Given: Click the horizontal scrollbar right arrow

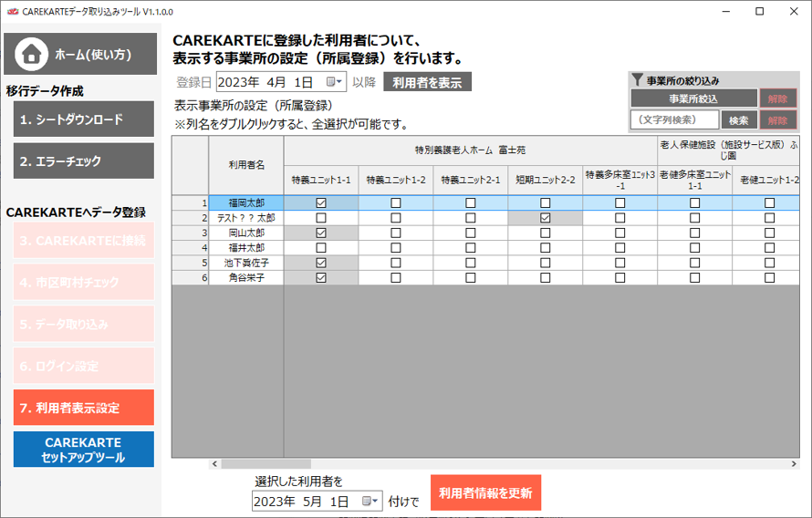Looking at the screenshot, I should click(794, 464).
